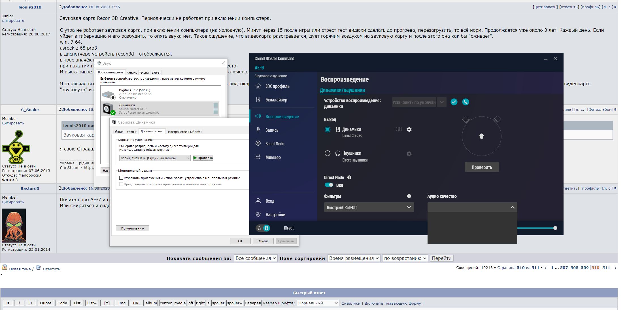Click the master volume slider handle
The height and width of the screenshot is (310, 644).
[x=555, y=228]
